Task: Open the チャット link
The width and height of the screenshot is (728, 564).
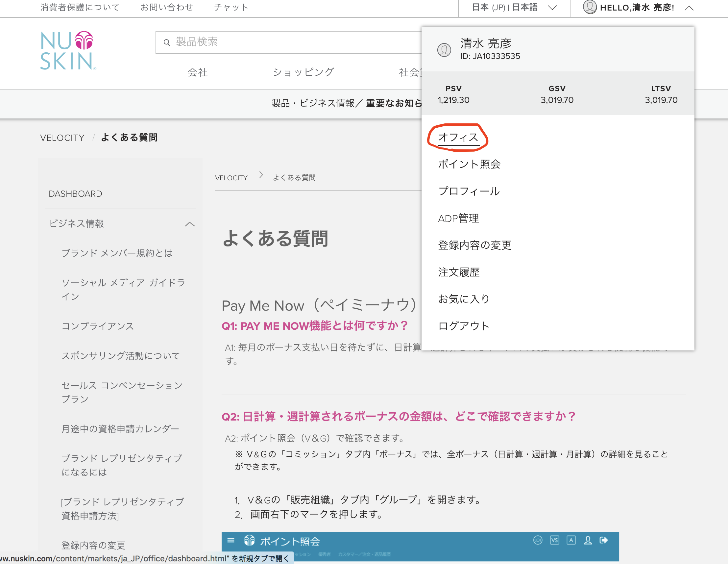Action: coord(231,7)
